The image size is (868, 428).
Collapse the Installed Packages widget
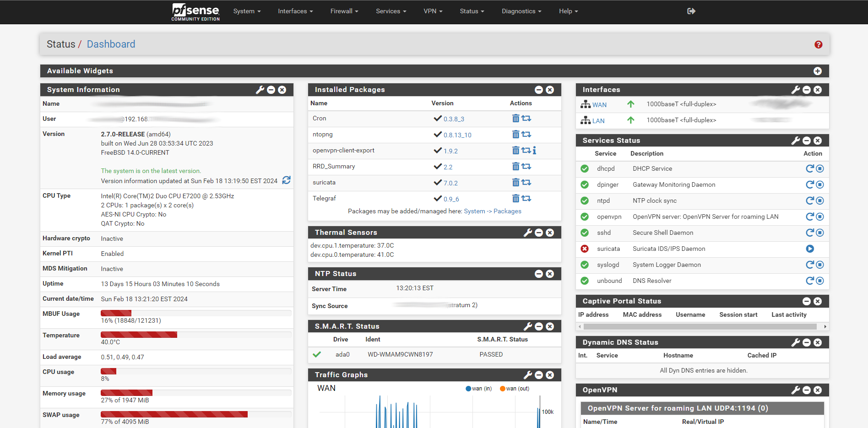539,90
